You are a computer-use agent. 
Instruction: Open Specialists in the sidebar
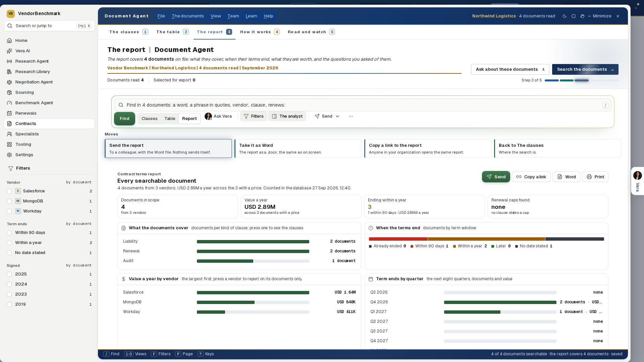point(49,134)
